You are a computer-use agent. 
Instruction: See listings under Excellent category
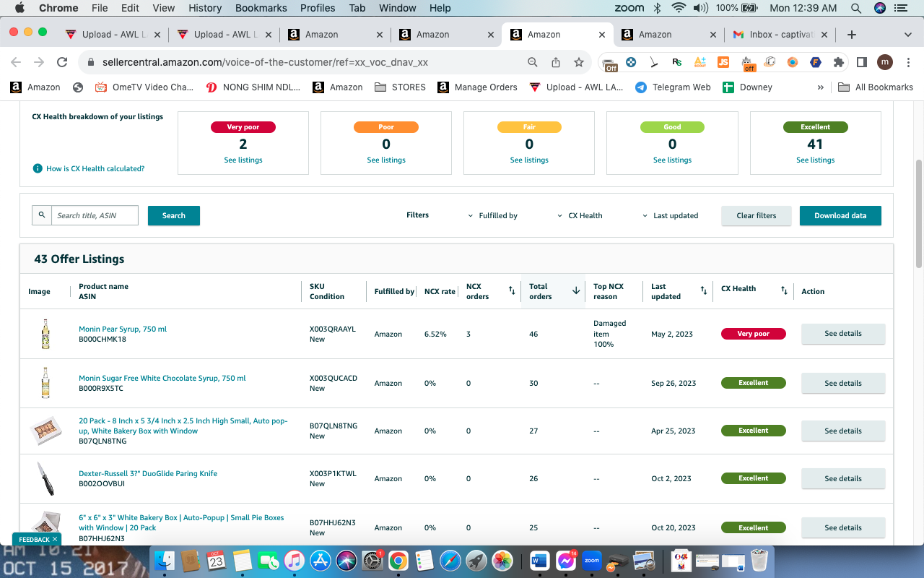(x=816, y=160)
